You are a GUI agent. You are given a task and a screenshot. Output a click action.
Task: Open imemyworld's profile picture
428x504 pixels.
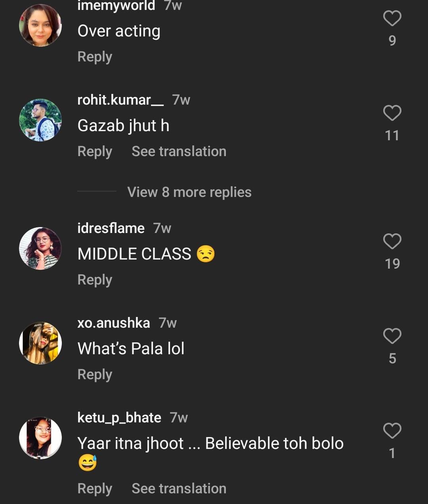[x=40, y=25]
